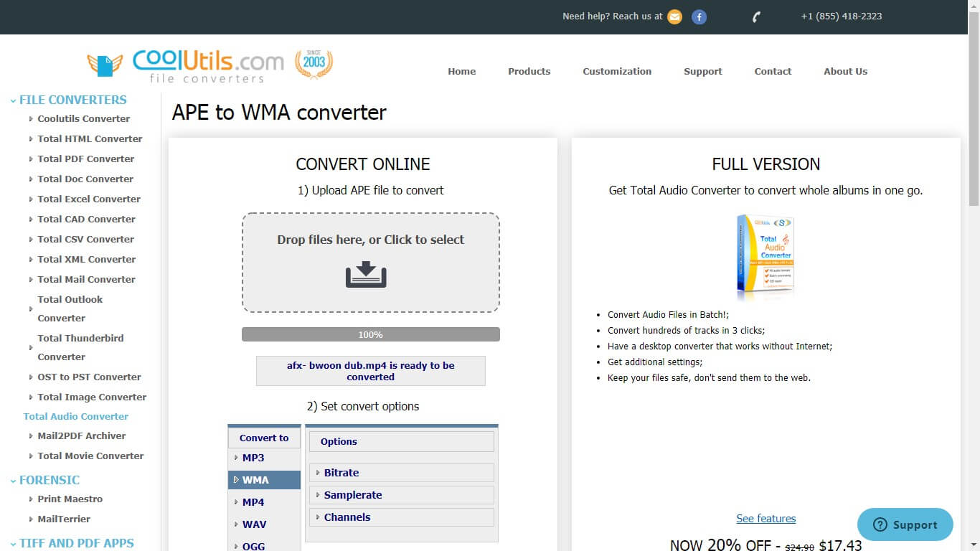Open Total Excel Converter link
Viewport: 980px width, 551px height.
[89, 199]
